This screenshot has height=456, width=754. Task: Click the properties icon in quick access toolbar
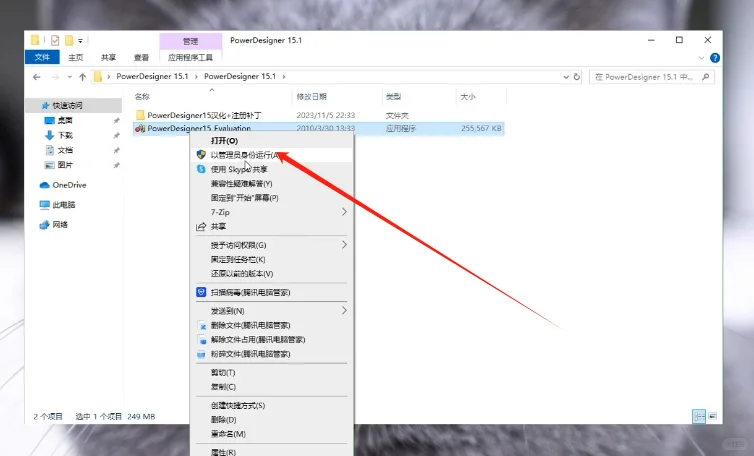coord(55,40)
